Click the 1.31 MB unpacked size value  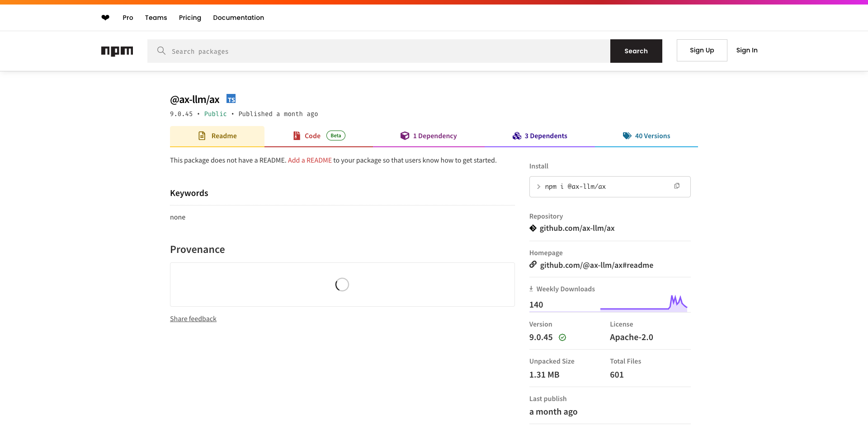(x=544, y=375)
